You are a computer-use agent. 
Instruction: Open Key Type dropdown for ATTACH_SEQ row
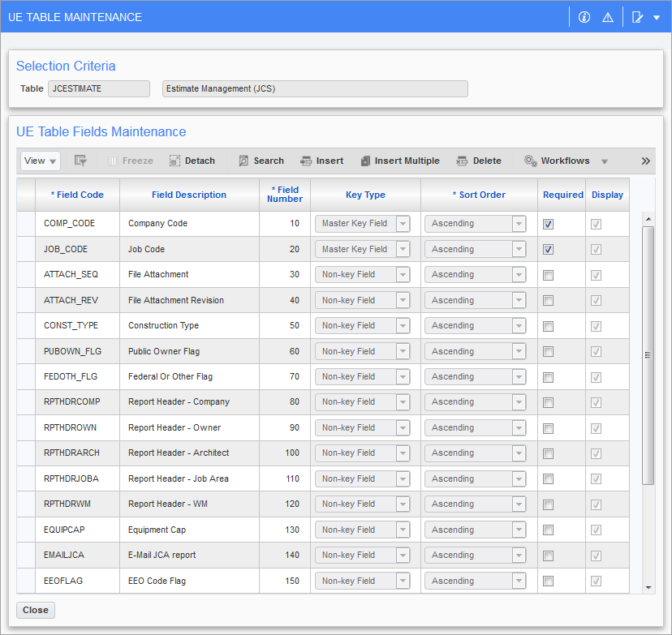(x=363, y=274)
